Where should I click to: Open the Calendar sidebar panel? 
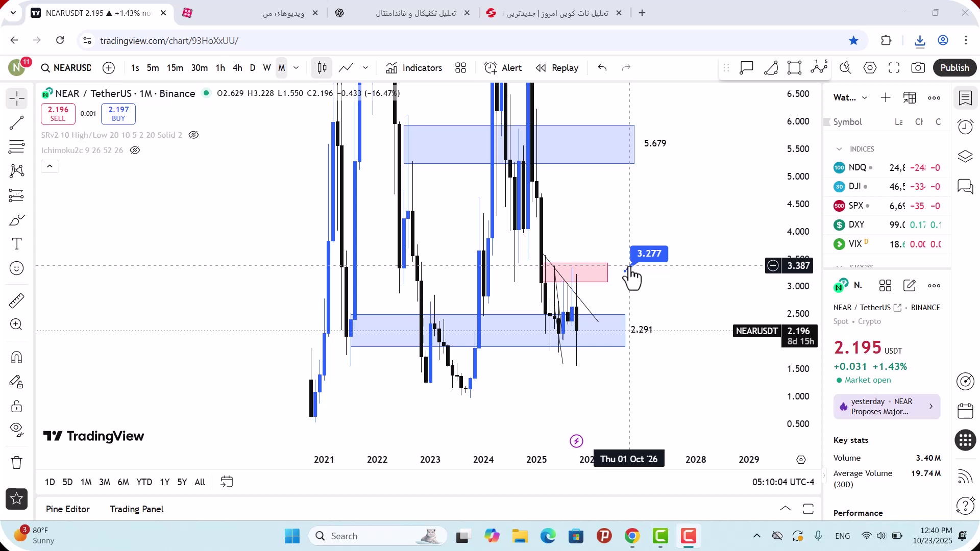pos(965,411)
